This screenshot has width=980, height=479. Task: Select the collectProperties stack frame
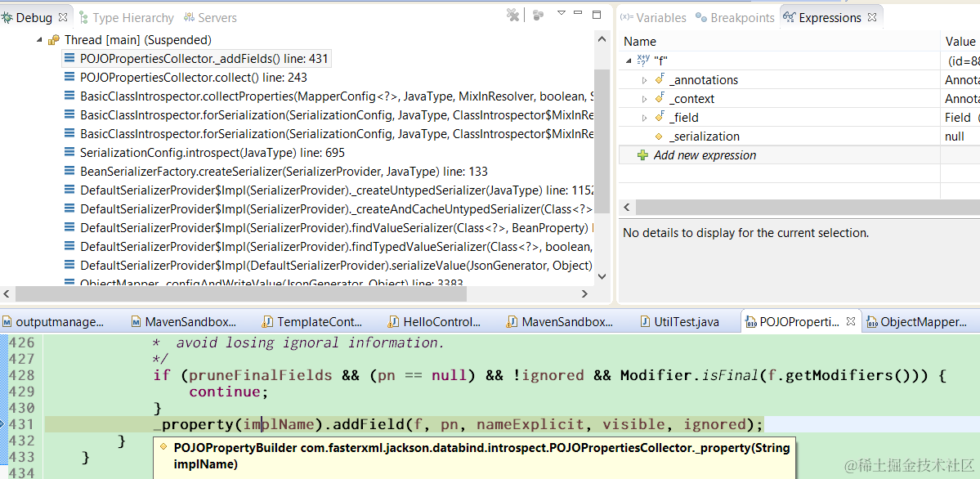(x=337, y=96)
